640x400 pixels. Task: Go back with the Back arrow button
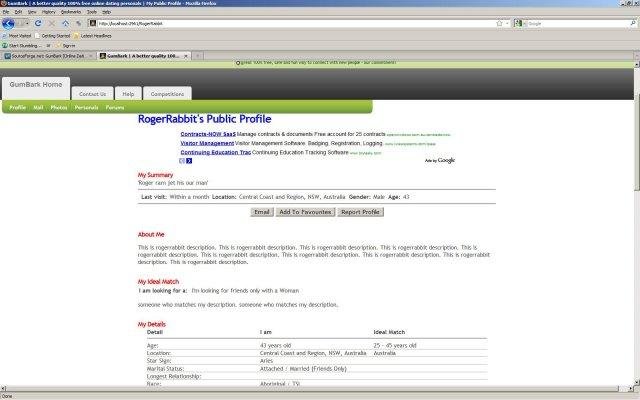[x=8, y=23]
